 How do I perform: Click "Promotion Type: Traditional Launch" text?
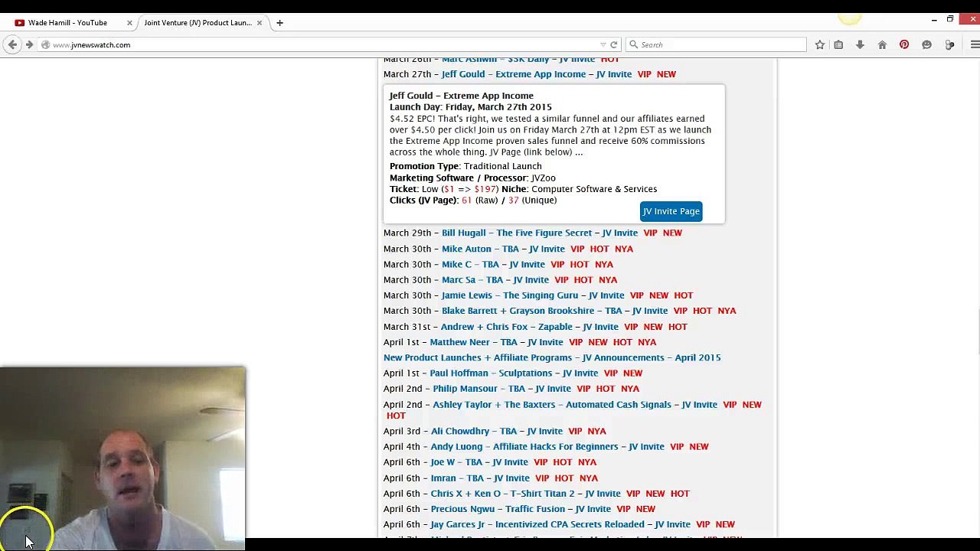click(465, 166)
